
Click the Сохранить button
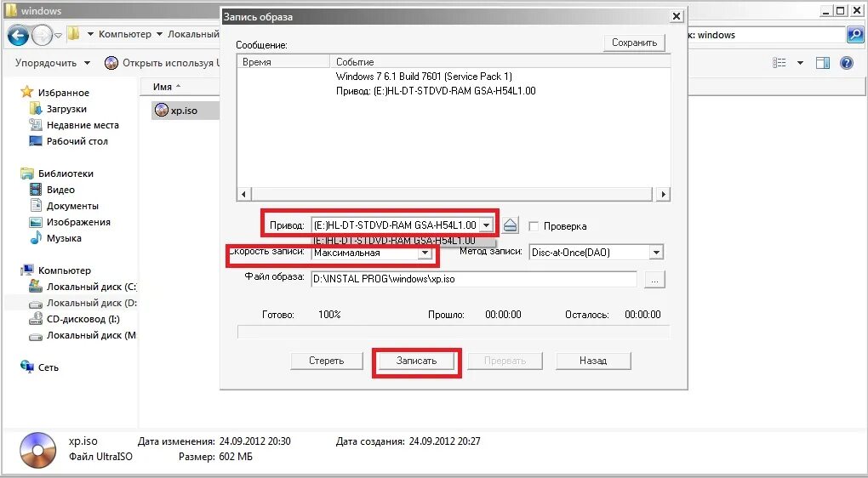pyautogui.click(x=634, y=43)
